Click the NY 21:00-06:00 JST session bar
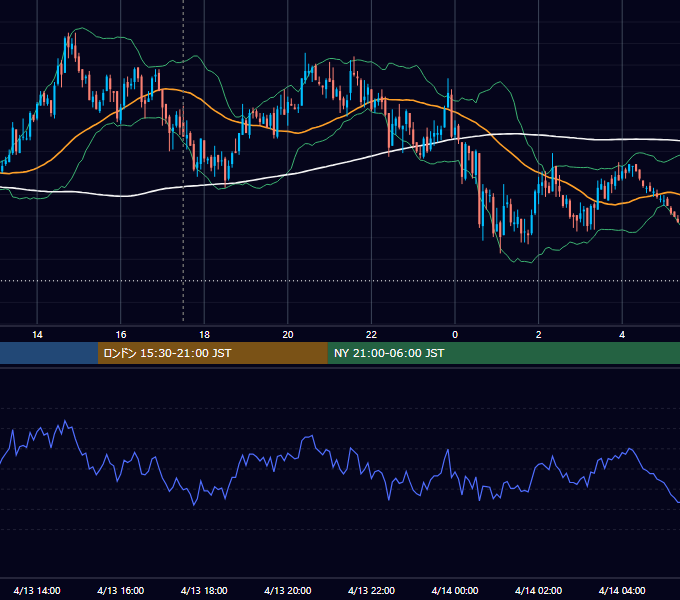The height and width of the screenshot is (600, 680). pos(503,353)
